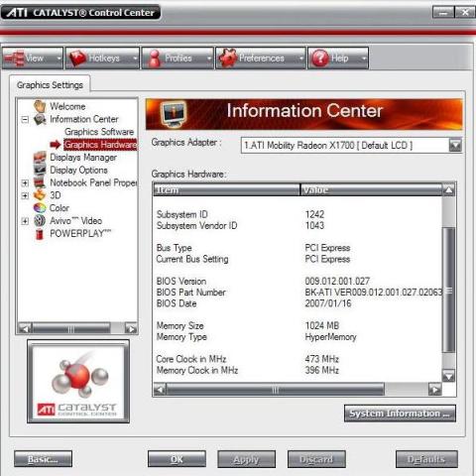Click the hardware list scroll down arrow
Image resolution: width=476 pixels, height=476 pixels.
(x=448, y=376)
